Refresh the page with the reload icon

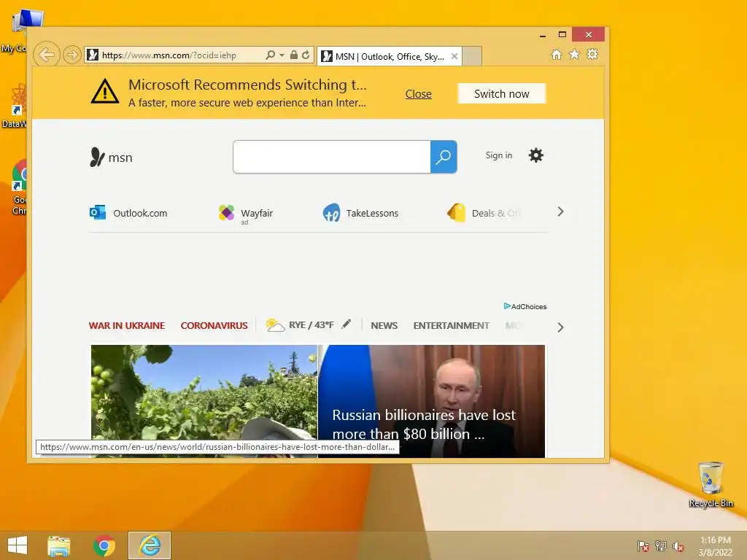pos(306,55)
